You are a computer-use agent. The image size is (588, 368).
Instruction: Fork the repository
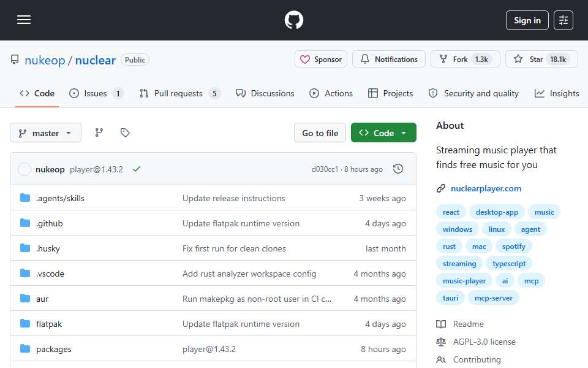pos(465,59)
